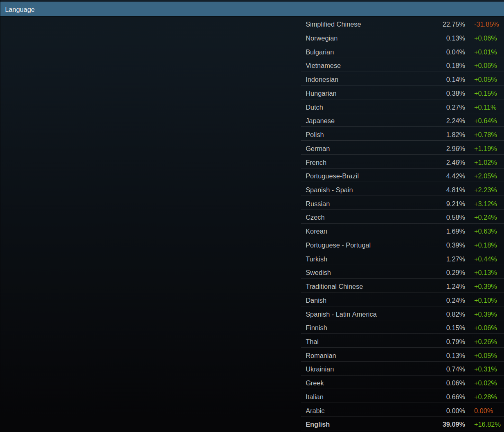Click the 22.75% value for Simplified Chinese
504x432 pixels.
(454, 24)
